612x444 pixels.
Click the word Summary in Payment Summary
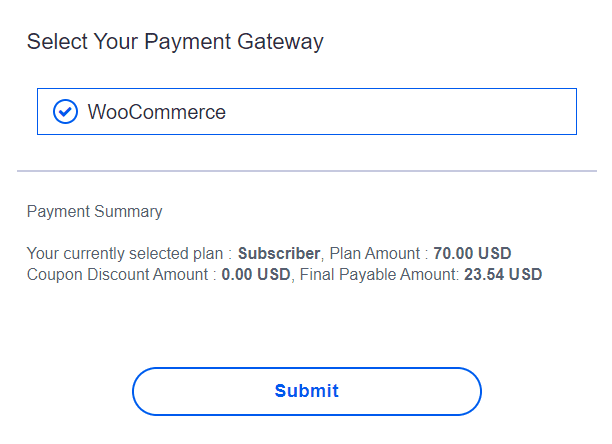tap(128, 211)
